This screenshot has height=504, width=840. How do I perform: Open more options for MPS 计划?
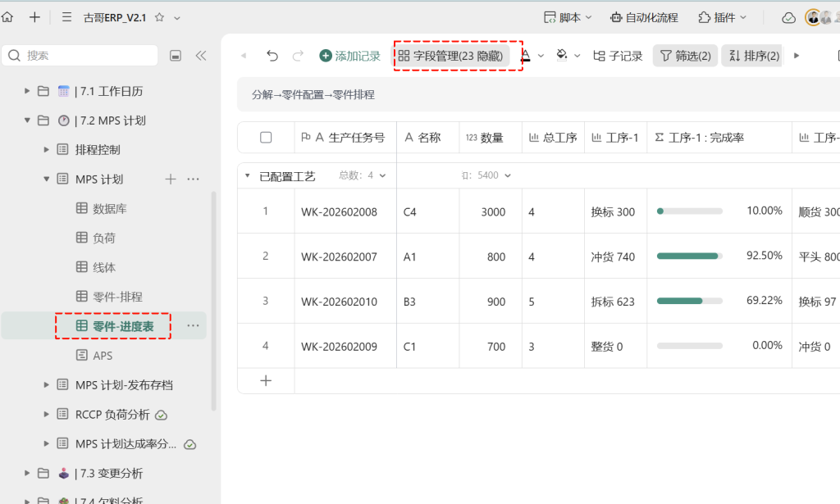[194, 179]
